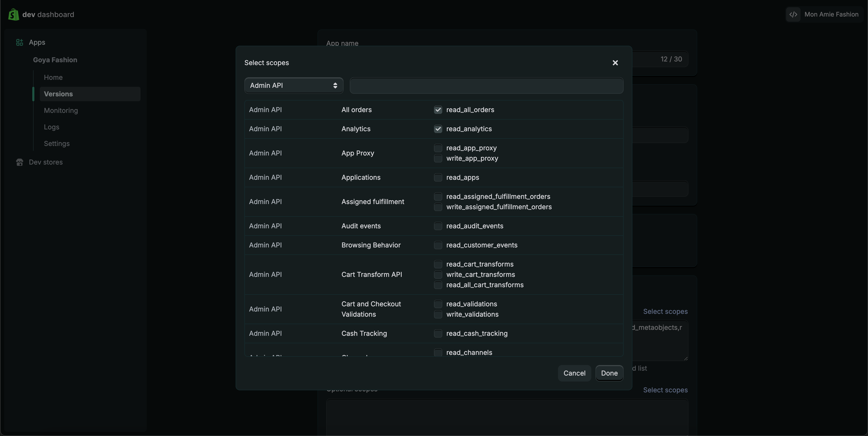Viewport: 868px width, 436px height.
Task: Click the code brackets icon near Mon Amie Fashion
Action: pos(793,14)
